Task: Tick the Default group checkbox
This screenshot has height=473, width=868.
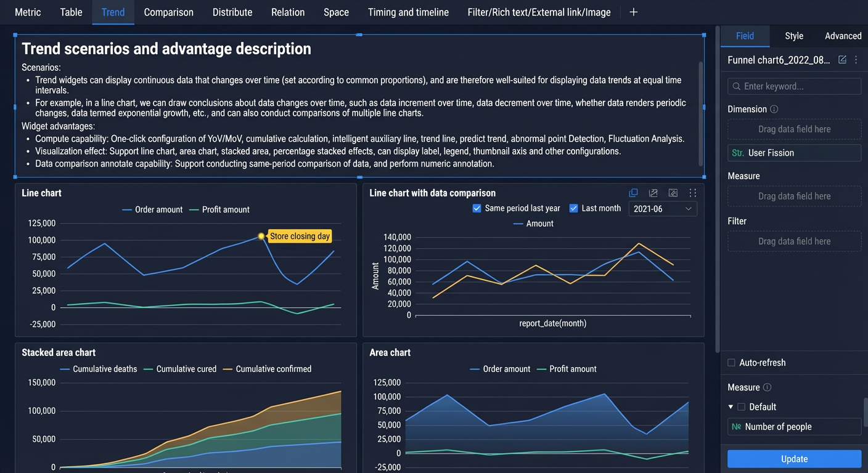Action: (742, 407)
